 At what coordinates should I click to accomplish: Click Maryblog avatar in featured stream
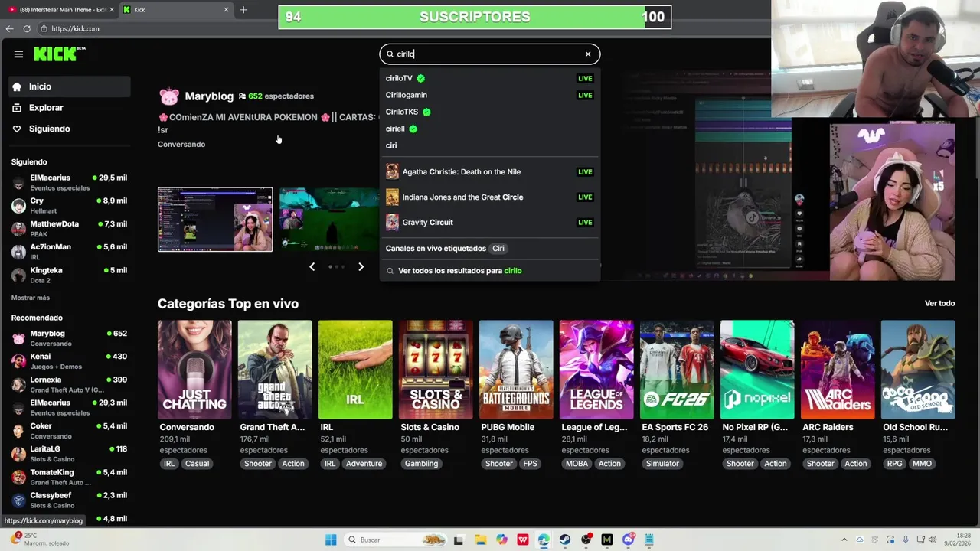(x=168, y=96)
